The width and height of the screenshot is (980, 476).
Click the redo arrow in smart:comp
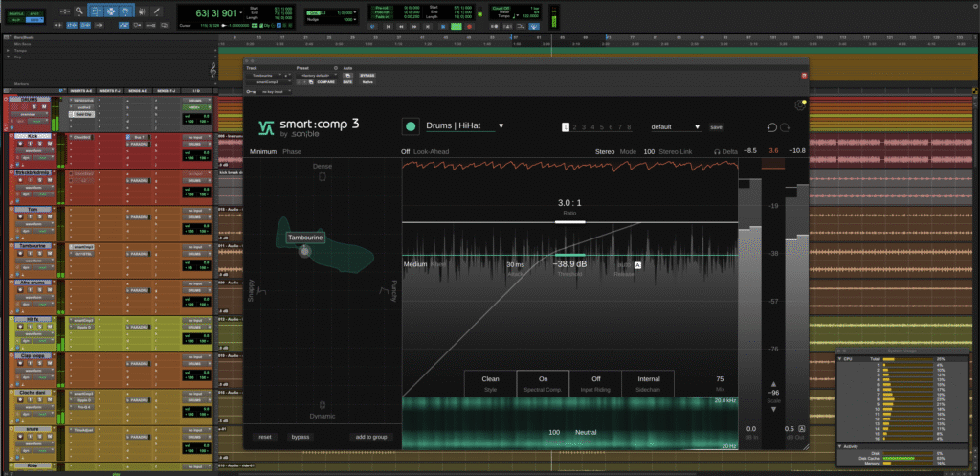pyautogui.click(x=785, y=127)
